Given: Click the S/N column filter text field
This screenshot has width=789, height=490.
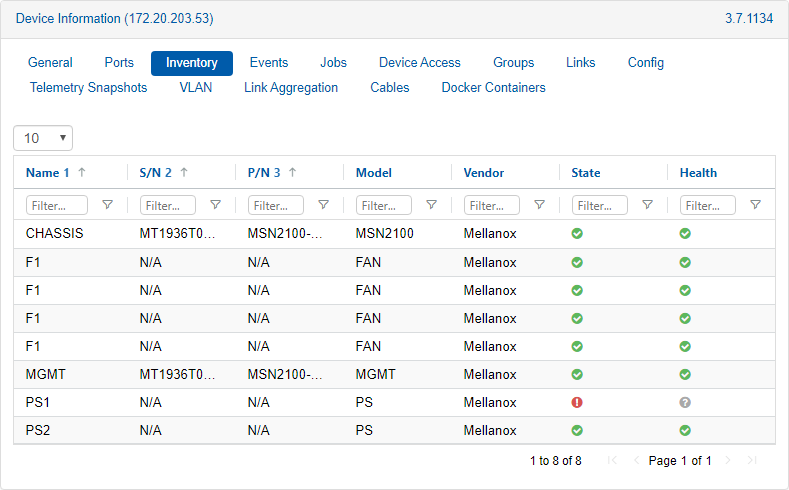Looking at the screenshot, I should click(x=168, y=205).
